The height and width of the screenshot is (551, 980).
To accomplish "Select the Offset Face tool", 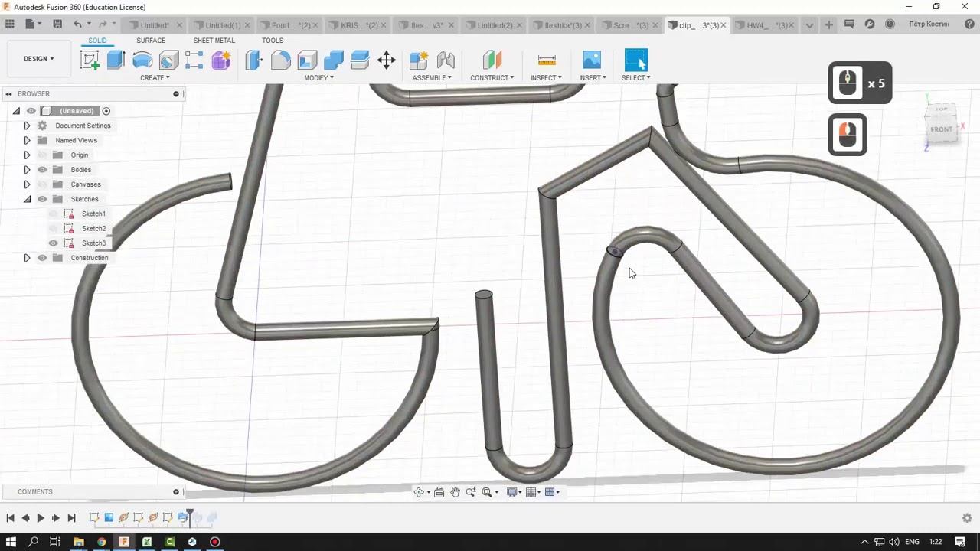I will point(360,60).
